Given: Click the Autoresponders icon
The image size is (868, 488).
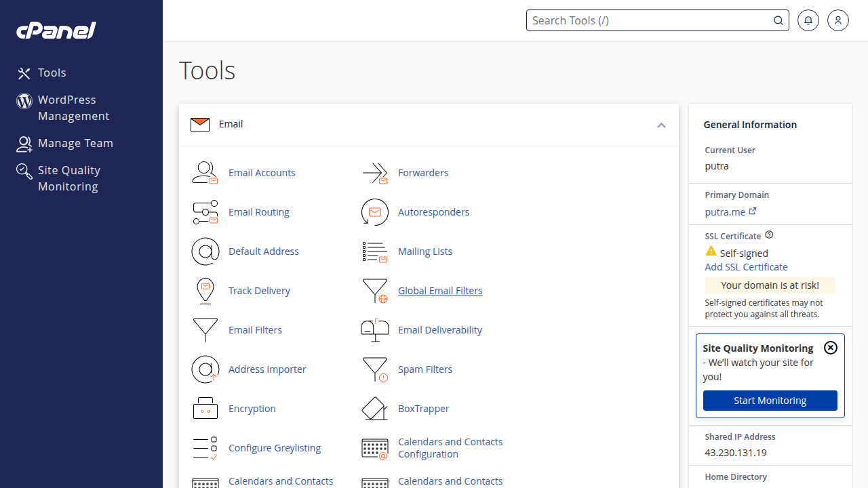Looking at the screenshot, I should tap(374, 212).
